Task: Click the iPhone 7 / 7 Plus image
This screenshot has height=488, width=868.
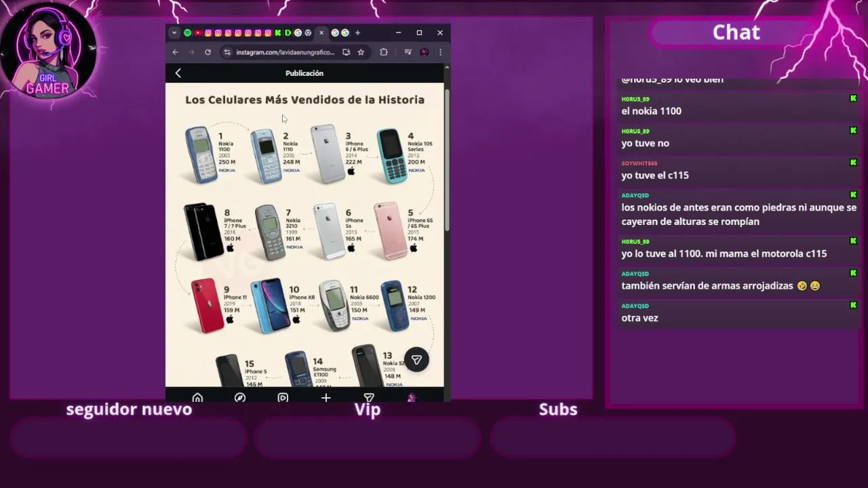Action: pos(203,231)
